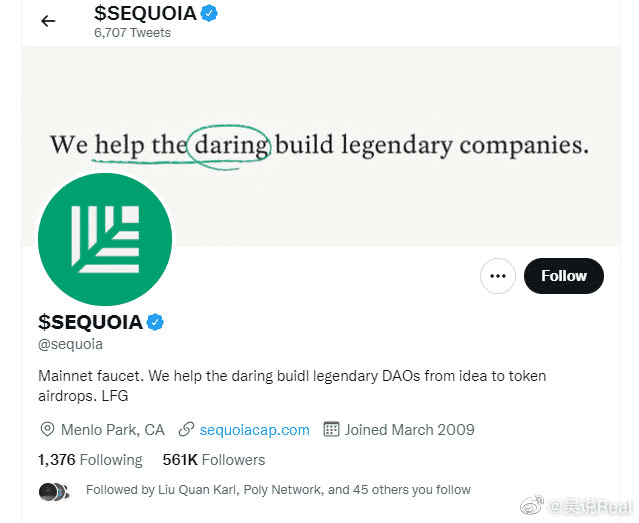Open the 'Followed by Liu Quan Karl' list
639x523 pixels.
click(x=278, y=490)
